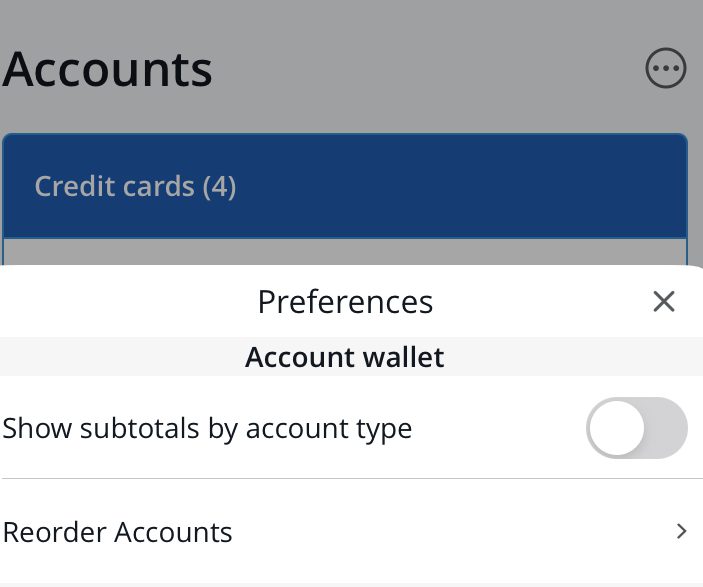
Task: Close the Preferences panel with the X
Action: tap(664, 301)
